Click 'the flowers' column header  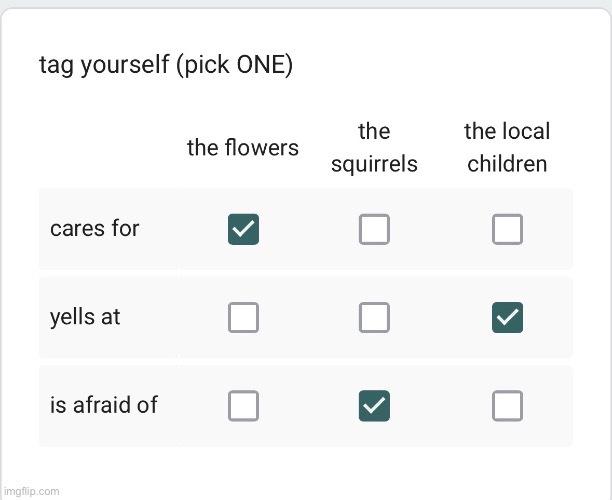[243, 148]
